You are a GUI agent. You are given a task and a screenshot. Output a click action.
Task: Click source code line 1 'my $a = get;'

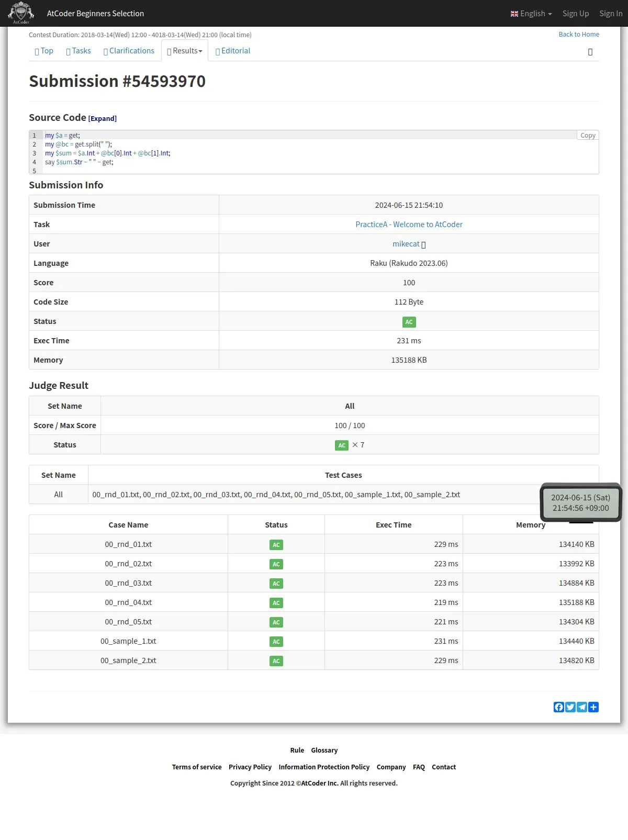click(62, 136)
